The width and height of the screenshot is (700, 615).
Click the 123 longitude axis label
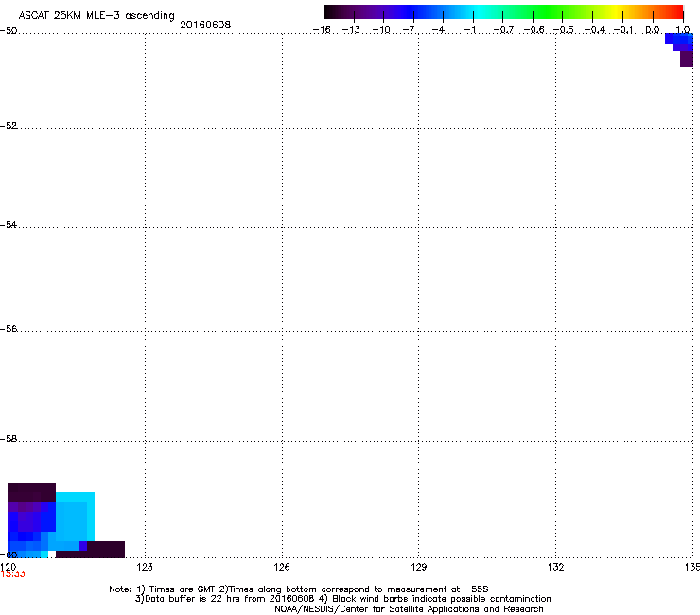[145, 567]
